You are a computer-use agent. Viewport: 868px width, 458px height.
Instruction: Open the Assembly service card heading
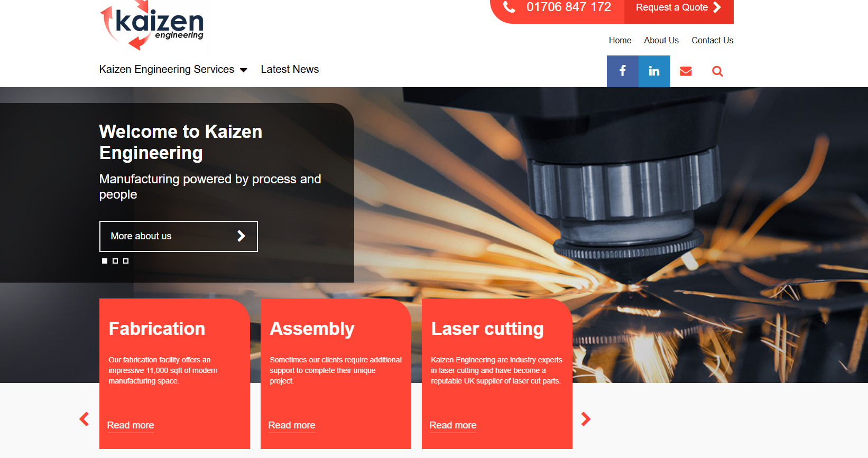312,329
